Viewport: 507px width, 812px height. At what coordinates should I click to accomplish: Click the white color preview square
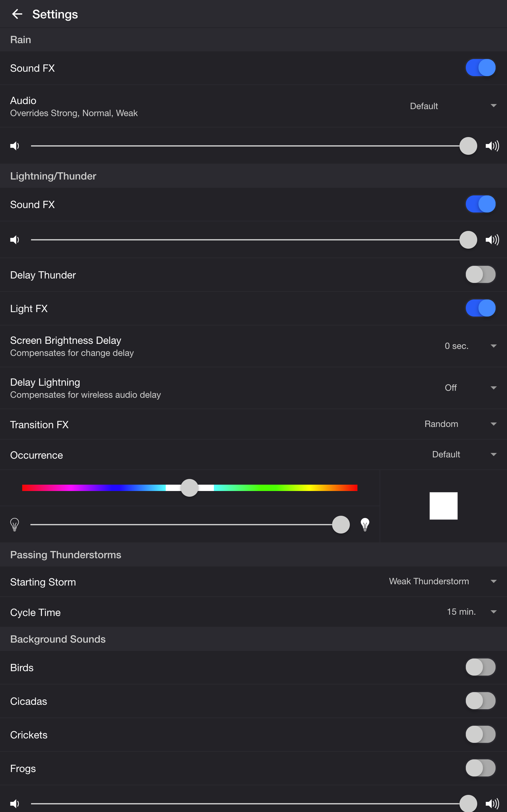(443, 506)
